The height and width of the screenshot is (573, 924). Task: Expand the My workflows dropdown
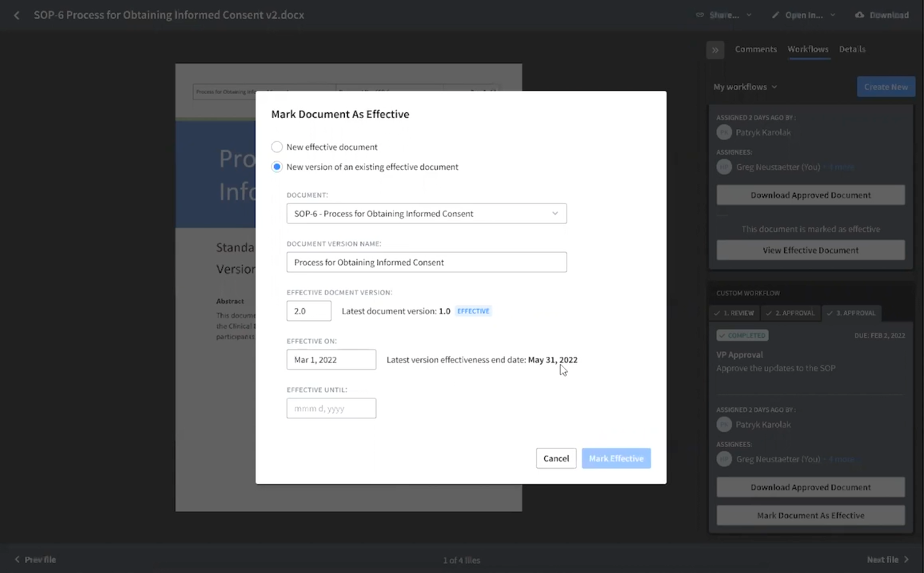click(x=745, y=87)
